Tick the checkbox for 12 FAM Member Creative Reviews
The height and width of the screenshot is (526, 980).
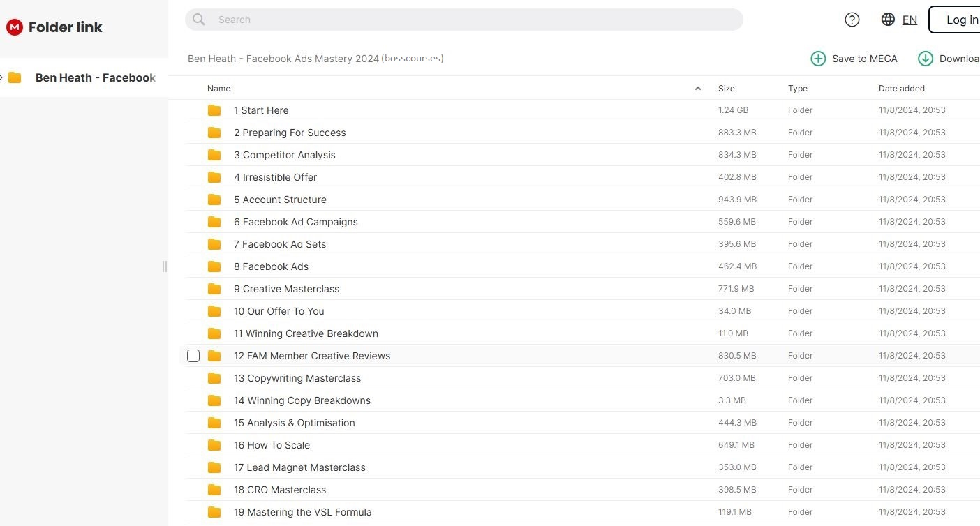click(193, 356)
